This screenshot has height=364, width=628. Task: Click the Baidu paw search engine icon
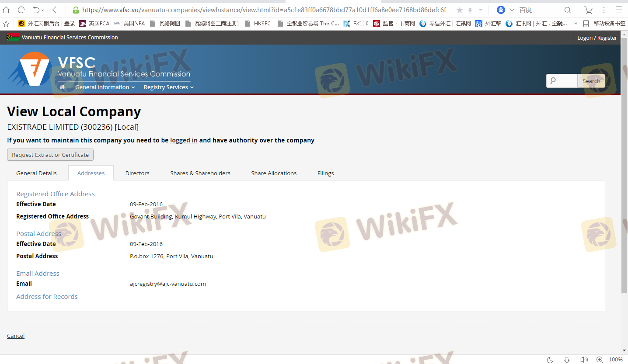pos(501,10)
